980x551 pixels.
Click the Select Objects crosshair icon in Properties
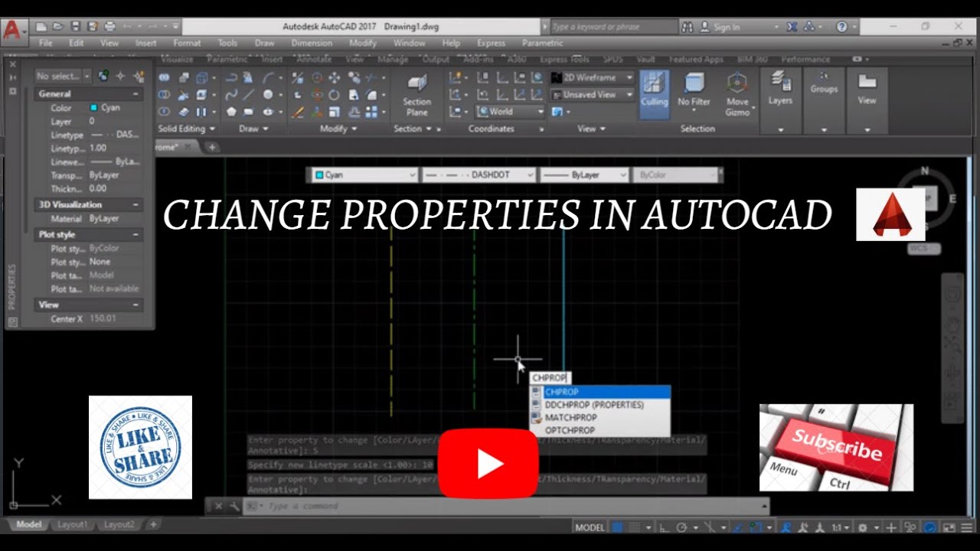coord(120,76)
